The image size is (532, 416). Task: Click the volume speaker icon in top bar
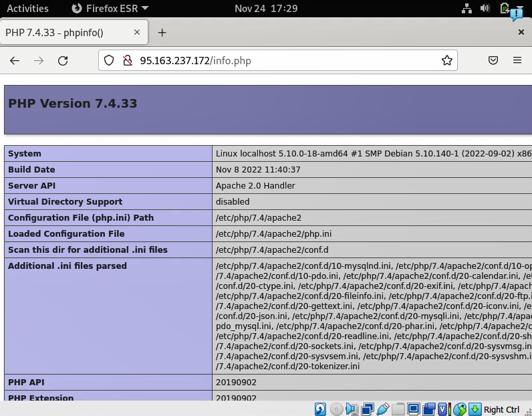click(x=486, y=9)
